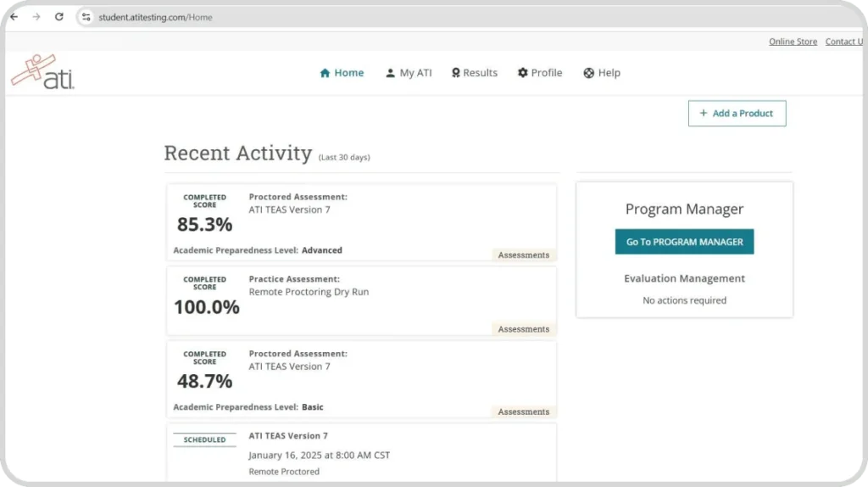Click Assessments tag on 48.7% card
Viewport: 868px width, 487px height.
click(524, 411)
